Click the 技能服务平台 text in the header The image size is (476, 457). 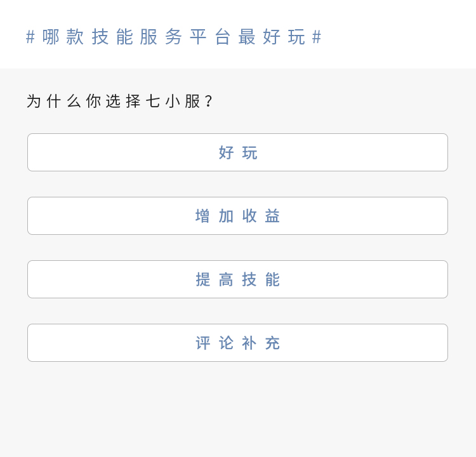[x=161, y=37]
